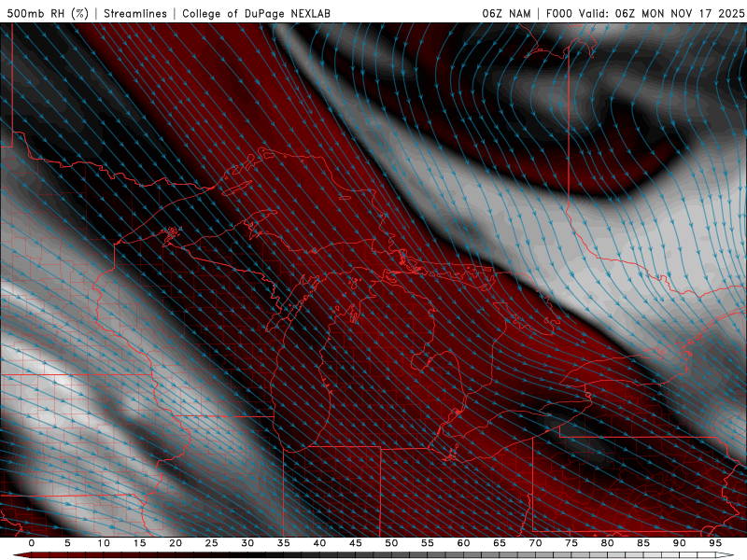Screen dimensions: 747x560
Task: Select the "55" legend tick label
Action: tap(428, 543)
